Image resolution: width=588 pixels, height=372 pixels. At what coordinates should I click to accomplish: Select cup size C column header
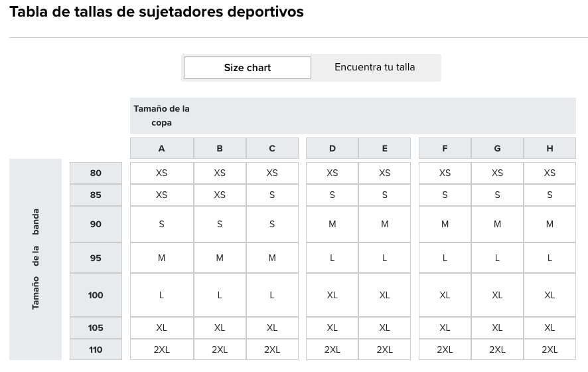(272, 149)
